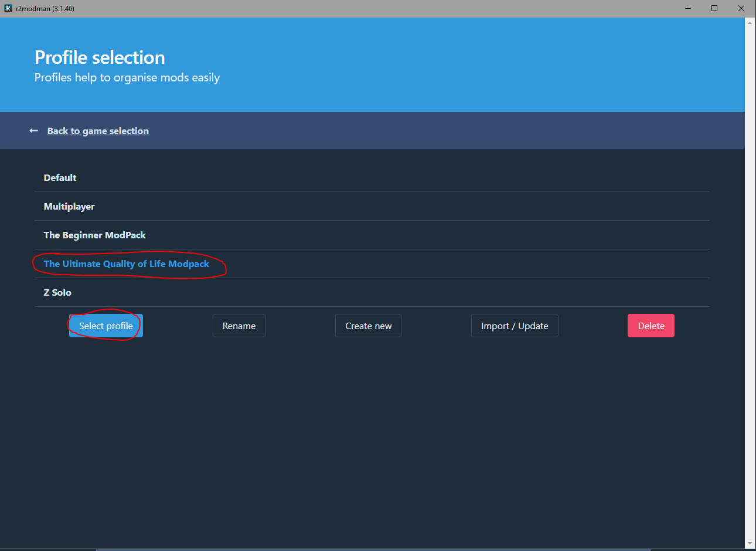
Task: Select the Z Solo profile
Action: point(57,293)
